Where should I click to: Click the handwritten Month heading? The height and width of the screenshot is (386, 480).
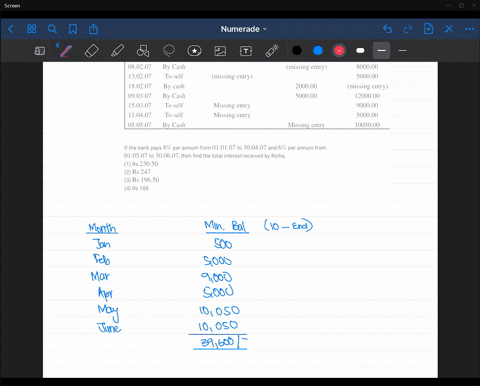(102, 228)
